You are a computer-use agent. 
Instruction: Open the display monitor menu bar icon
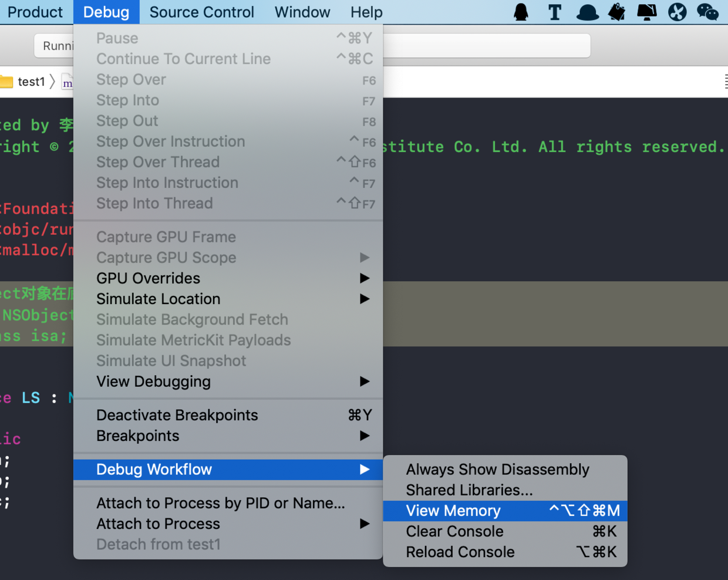(646, 12)
